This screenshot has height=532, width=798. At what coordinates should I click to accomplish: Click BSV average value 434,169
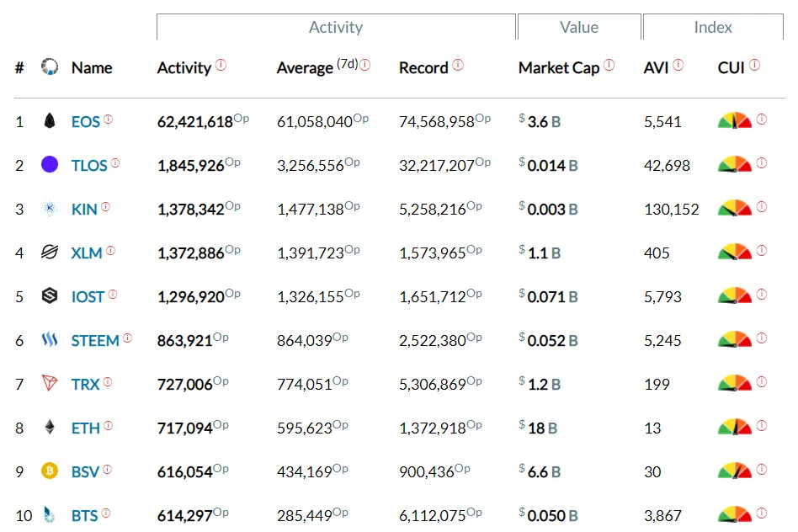pos(305,472)
